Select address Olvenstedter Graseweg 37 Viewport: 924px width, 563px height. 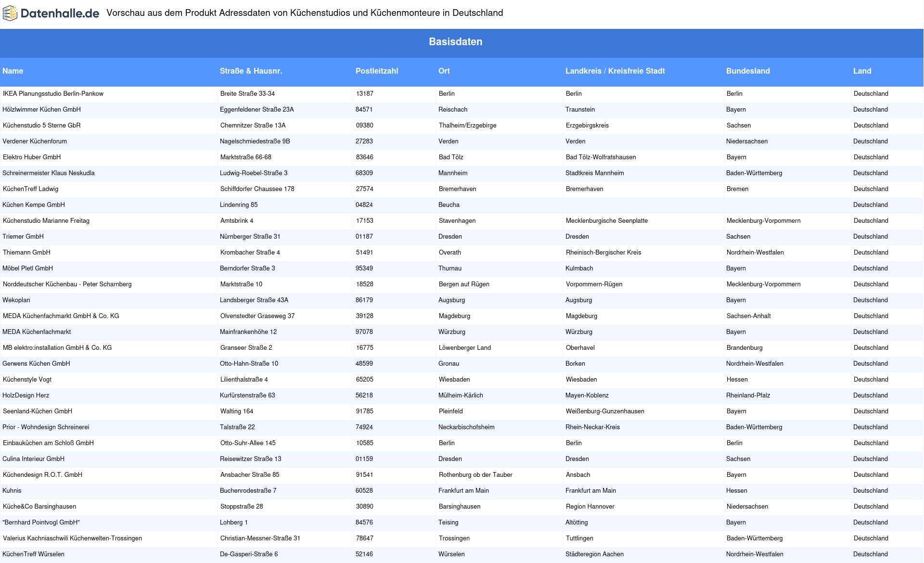[x=257, y=316]
